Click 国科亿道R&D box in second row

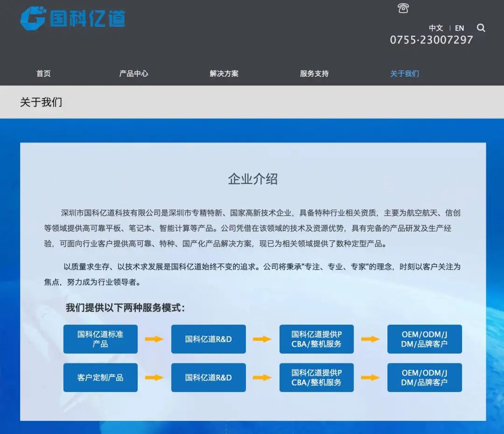pyautogui.click(x=208, y=377)
